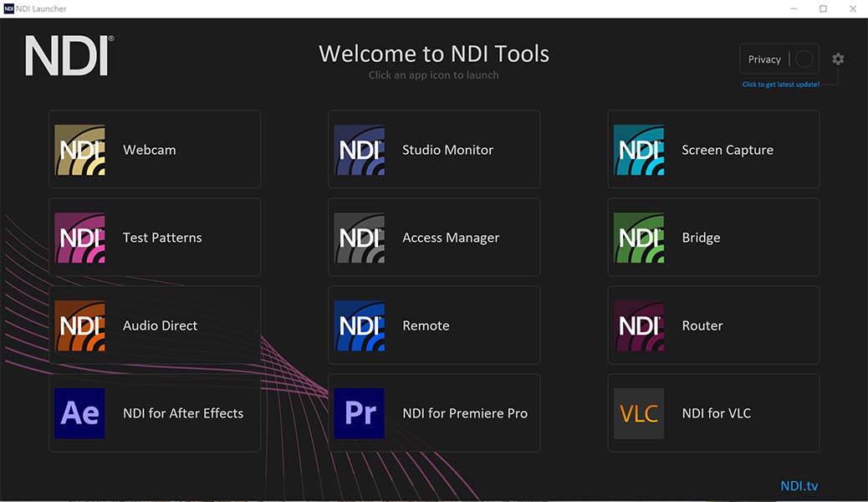Open the Studio Monitor app icon
Viewport: 868px width, 502px height.
click(x=360, y=150)
